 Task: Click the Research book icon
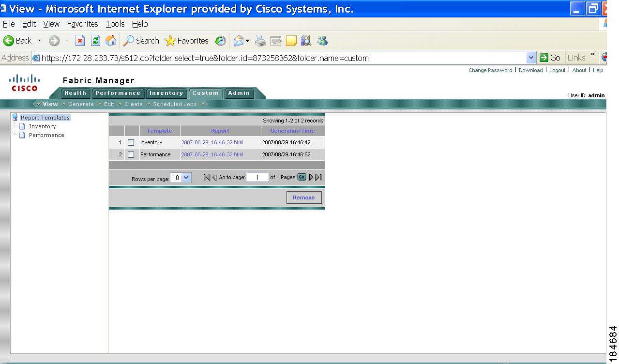[x=306, y=41]
